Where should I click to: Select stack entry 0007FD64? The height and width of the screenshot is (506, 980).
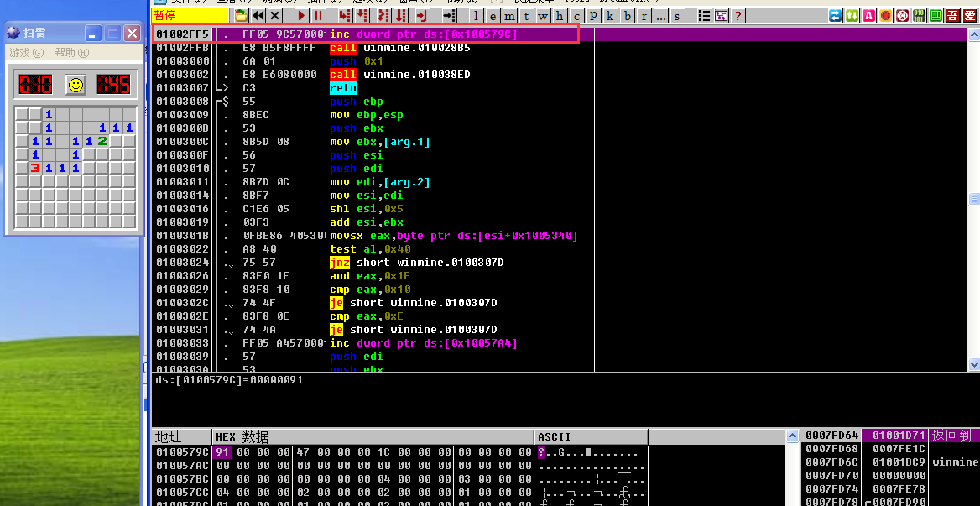831,436
